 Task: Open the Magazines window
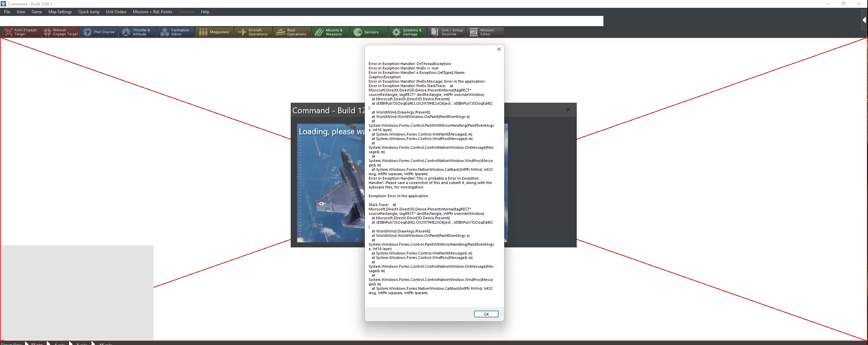215,32
